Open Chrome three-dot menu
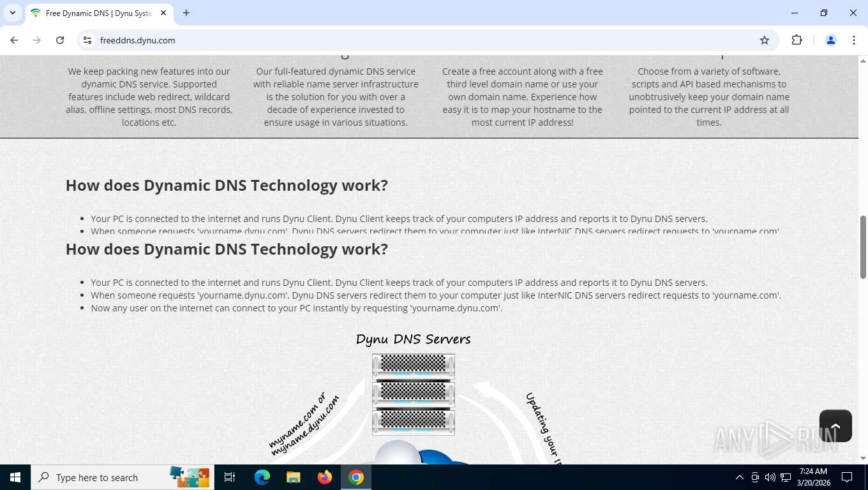This screenshot has width=868, height=490. coord(854,40)
